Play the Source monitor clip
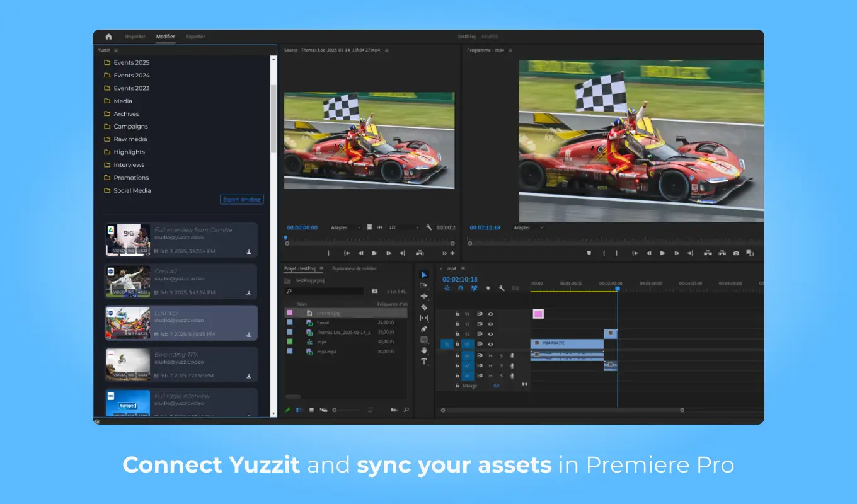Image resolution: width=857 pixels, height=504 pixels. (374, 253)
